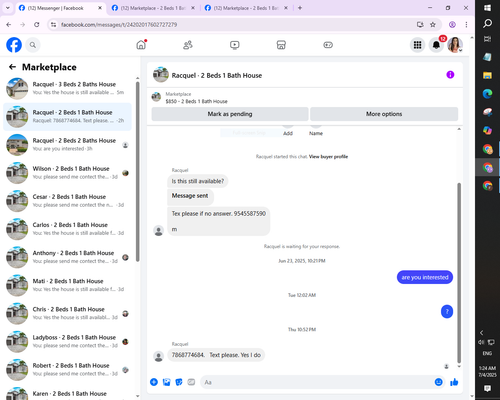Click the are you interested message bubble

(425, 277)
